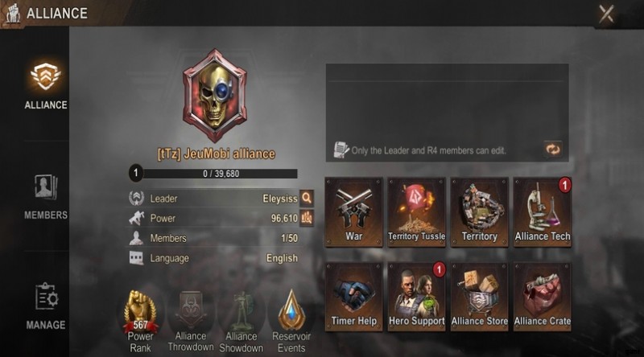This screenshot has width=644, height=357.
Task: Switch to the Manage tab
Action: click(x=46, y=306)
